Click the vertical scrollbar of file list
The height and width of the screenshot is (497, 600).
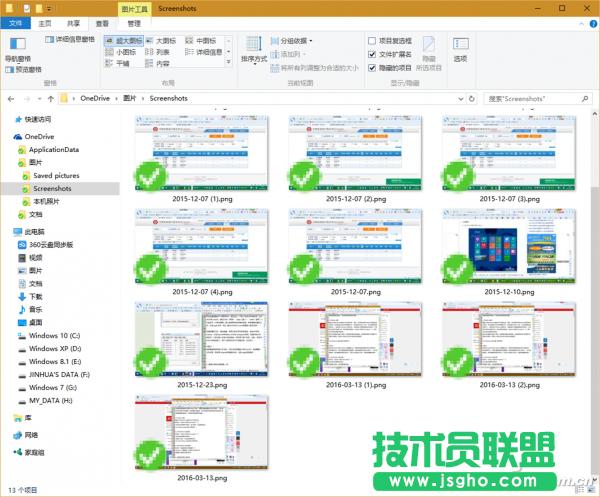(x=592, y=300)
